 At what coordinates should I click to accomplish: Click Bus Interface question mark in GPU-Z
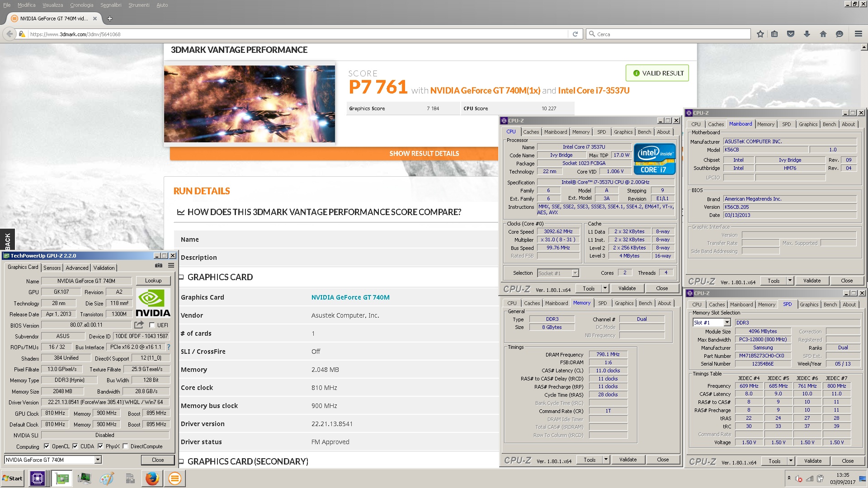coord(169,347)
